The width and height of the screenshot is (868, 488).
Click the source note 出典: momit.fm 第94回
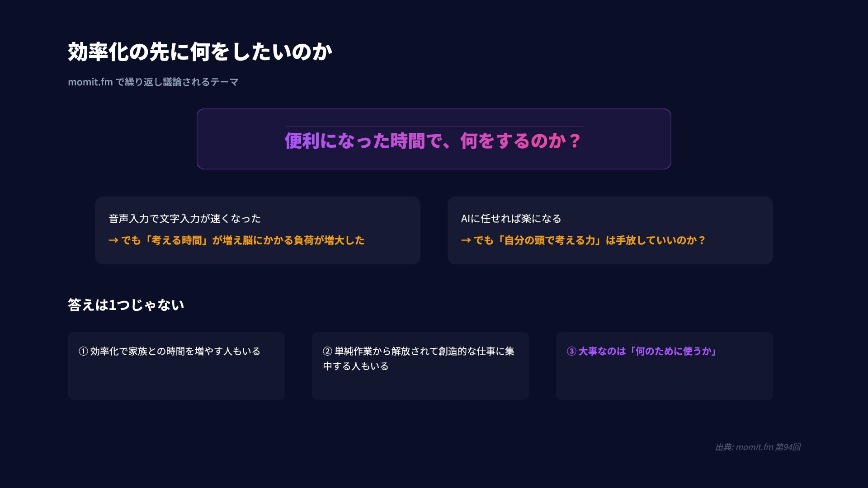(758, 447)
